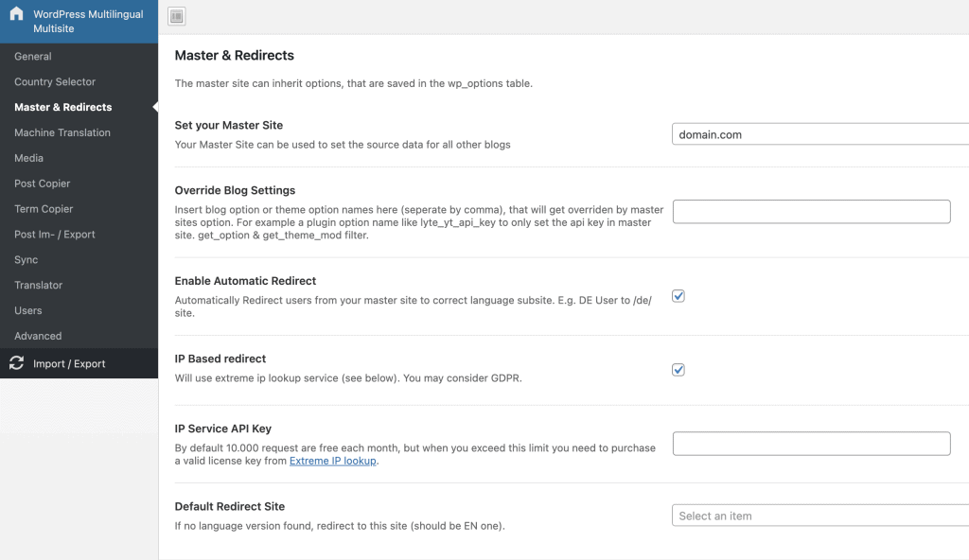969x560 pixels.
Task: Click the 'Enable Automatic Redirect' label
Action: [245, 281]
